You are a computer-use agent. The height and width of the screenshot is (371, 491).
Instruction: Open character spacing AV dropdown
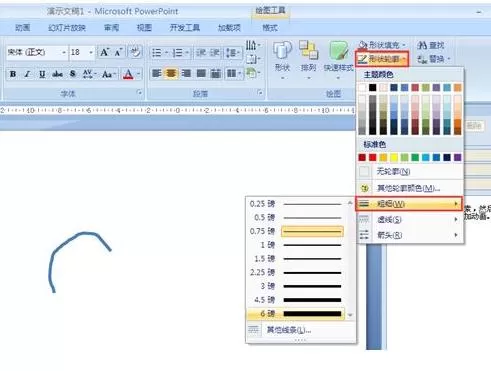point(89,74)
